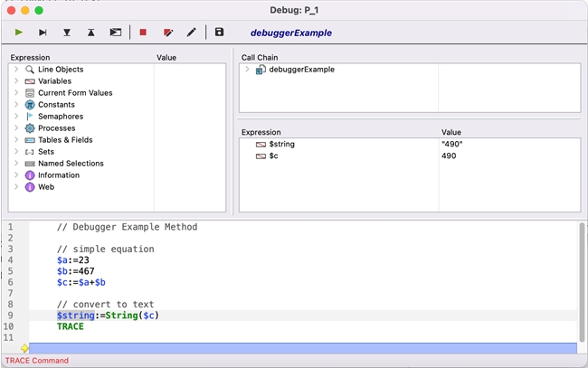Click the Step Over toolbar icon

click(43, 33)
